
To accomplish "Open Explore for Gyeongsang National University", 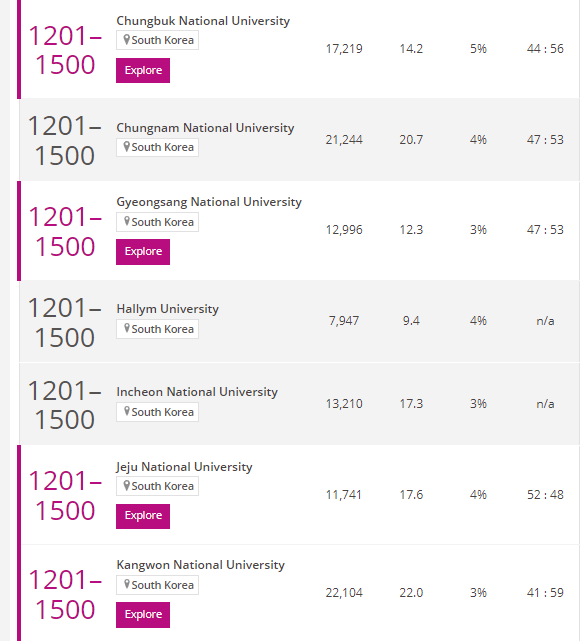I will [x=143, y=251].
